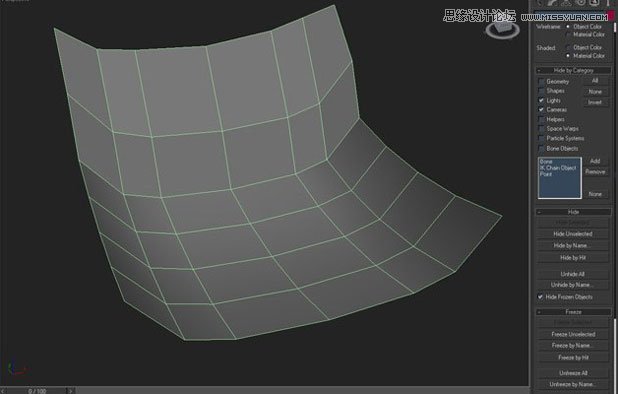Collapse the Freeze rollout header
Viewport: 618px width, 394px height.
573,312
